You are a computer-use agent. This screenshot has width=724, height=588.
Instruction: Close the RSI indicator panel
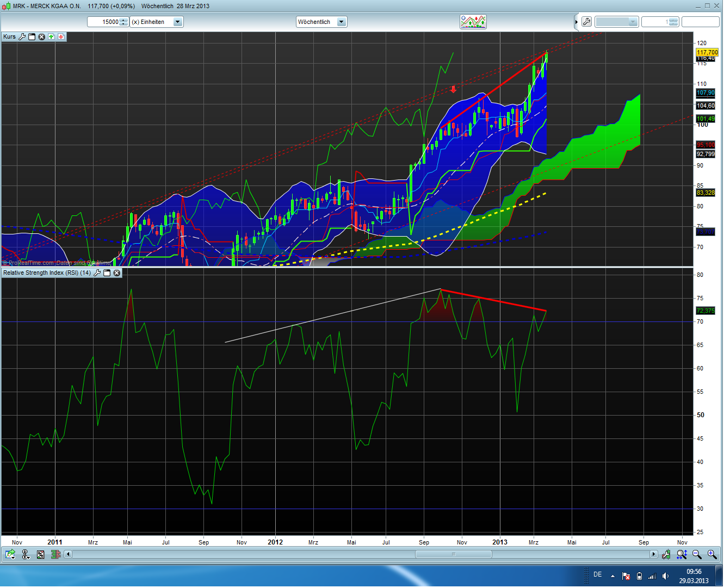point(116,273)
